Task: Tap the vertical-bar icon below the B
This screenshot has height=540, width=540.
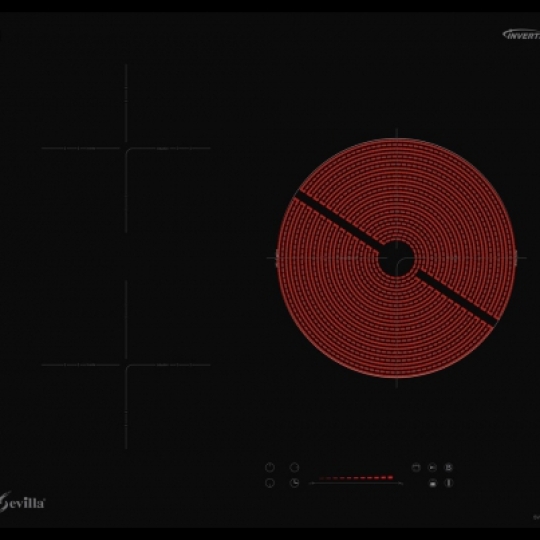Action: point(448,483)
